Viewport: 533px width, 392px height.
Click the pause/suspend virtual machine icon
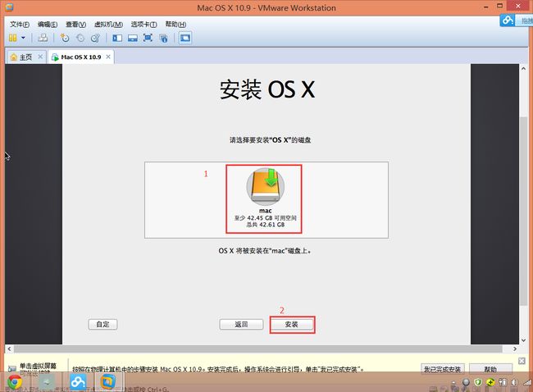click(x=13, y=38)
